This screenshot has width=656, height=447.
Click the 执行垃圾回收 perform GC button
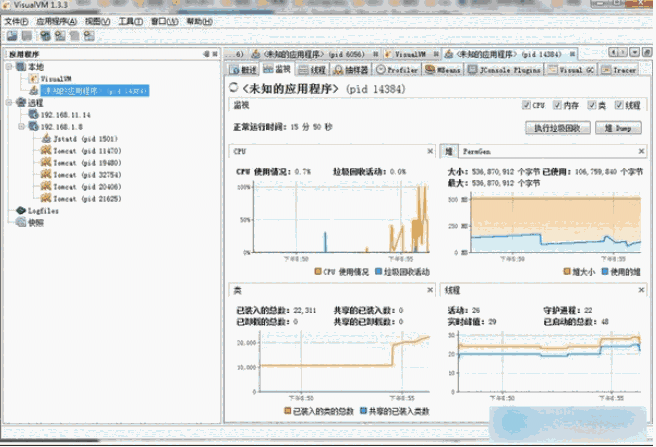558,128
